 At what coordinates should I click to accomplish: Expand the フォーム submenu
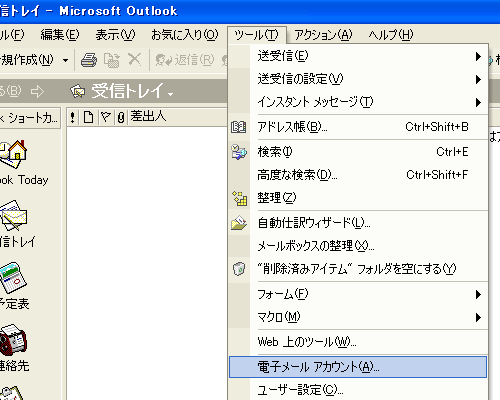coord(358,294)
